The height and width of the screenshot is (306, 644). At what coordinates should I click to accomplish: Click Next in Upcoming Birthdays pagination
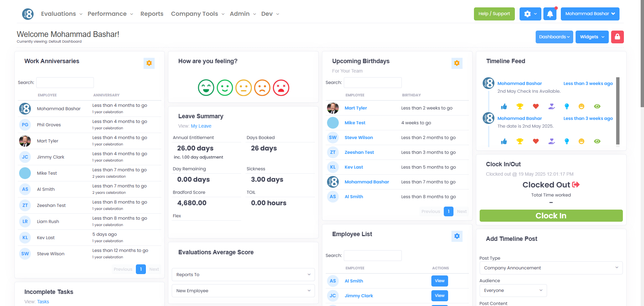coord(462,211)
